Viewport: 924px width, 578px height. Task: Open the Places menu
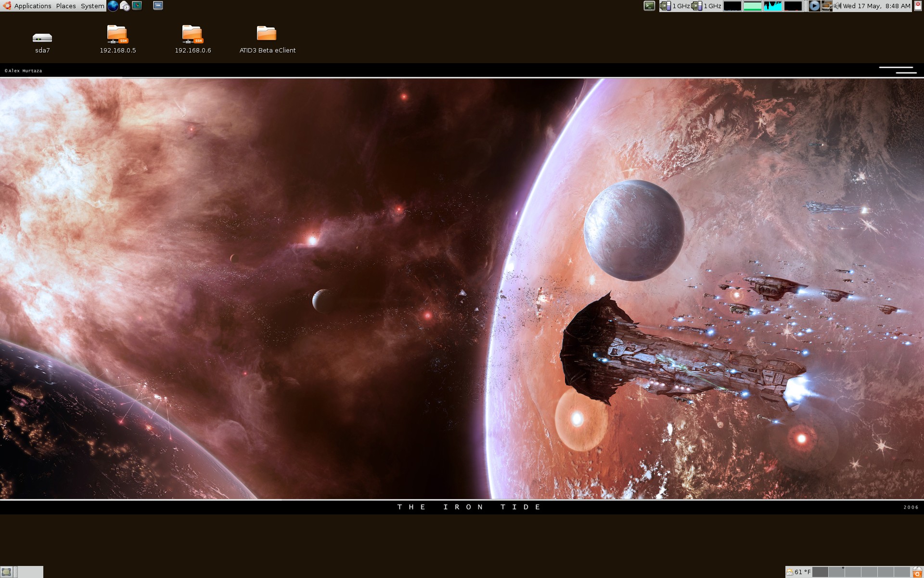(x=66, y=6)
